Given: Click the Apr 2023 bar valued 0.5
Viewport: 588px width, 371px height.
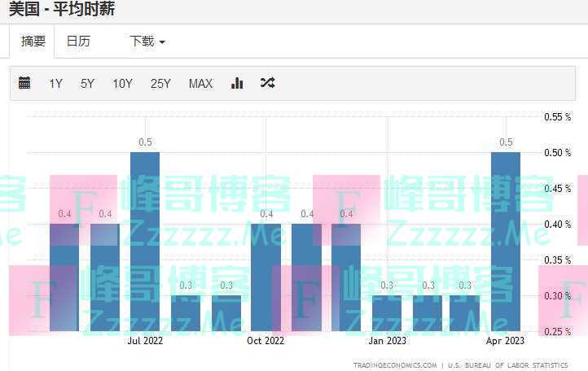Looking at the screenshot, I should click(x=506, y=242).
